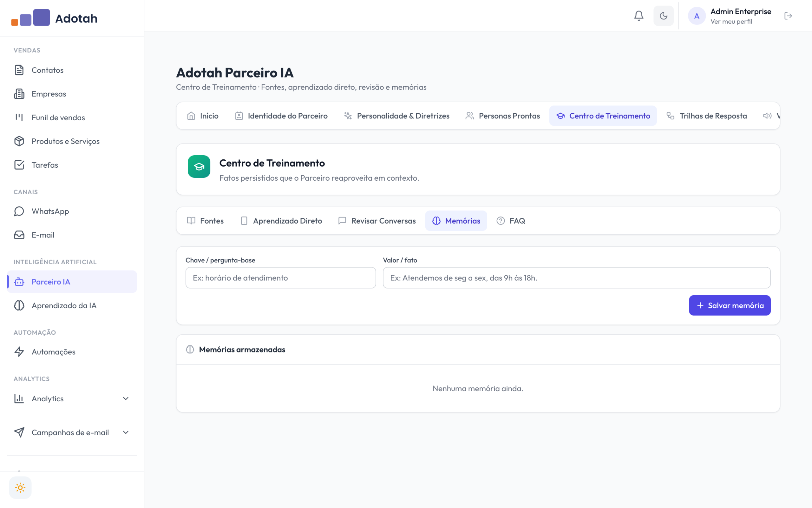This screenshot has width=812, height=508.
Task: Click the Ver meu perfil link
Action: point(731,22)
